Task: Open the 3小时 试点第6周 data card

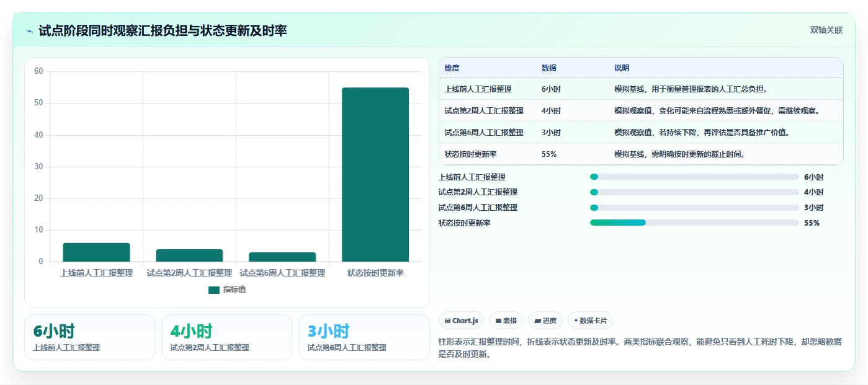Action: pyautogui.click(x=364, y=337)
